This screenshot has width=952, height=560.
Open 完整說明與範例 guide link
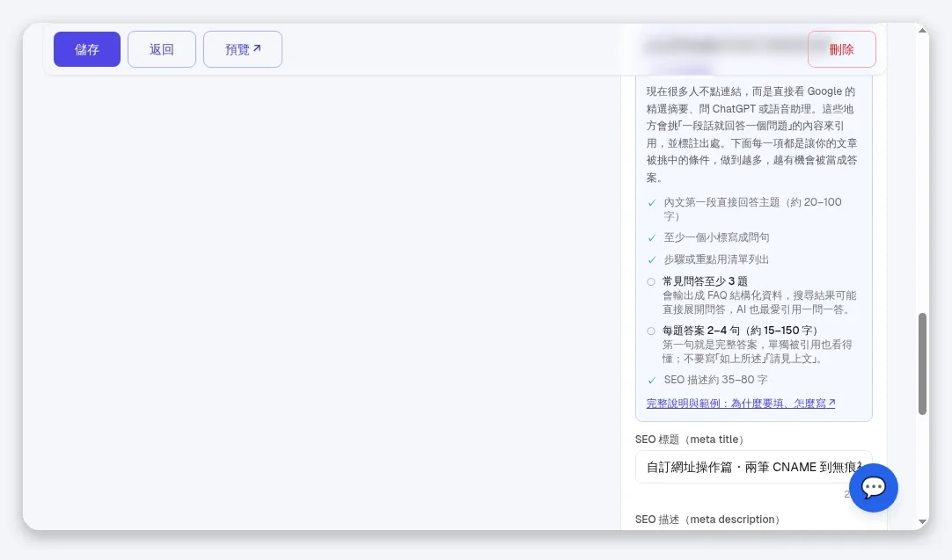pos(741,403)
